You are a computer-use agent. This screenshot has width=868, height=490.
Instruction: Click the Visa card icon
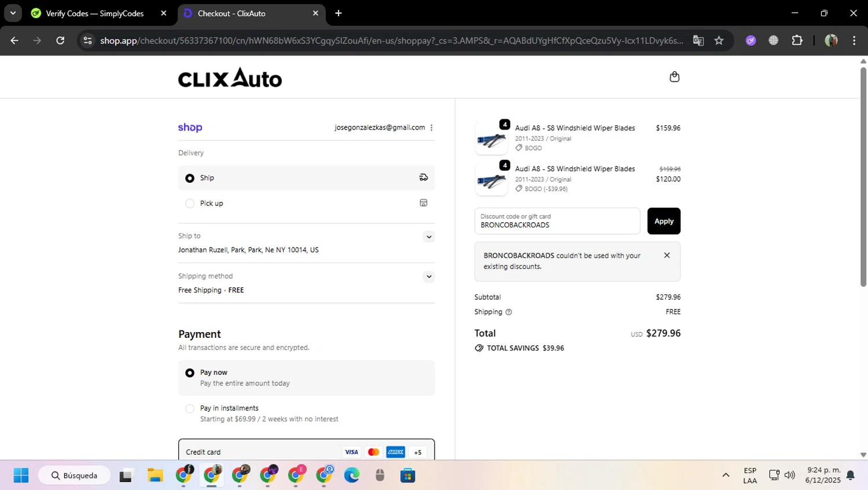coord(351,452)
